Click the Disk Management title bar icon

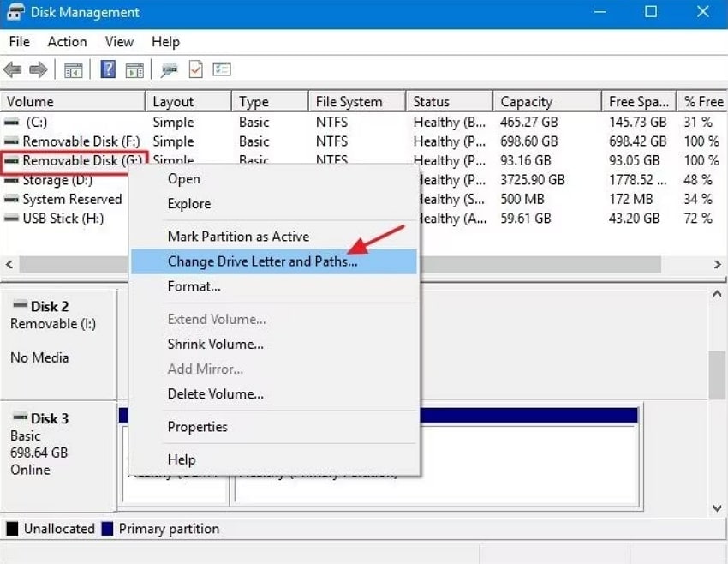click(x=12, y=12)
